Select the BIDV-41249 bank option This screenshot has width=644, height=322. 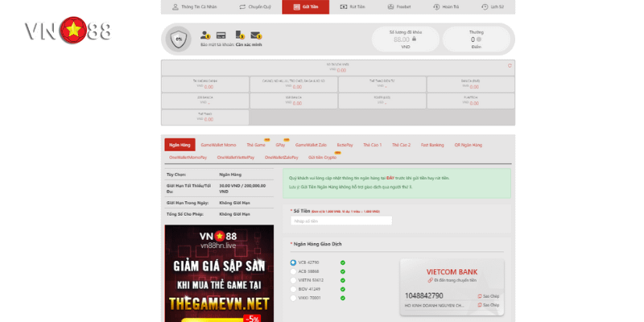pyautogui.click(x=293, y=289)
